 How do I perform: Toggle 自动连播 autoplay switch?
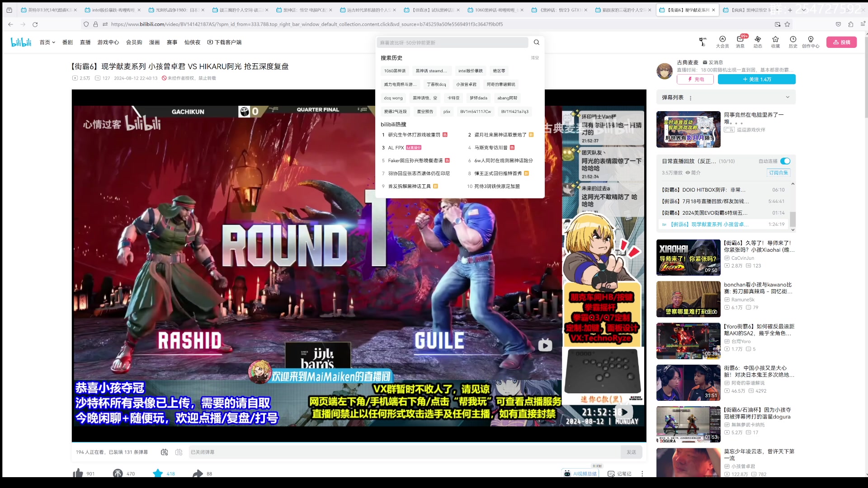(x=785, y=161)
